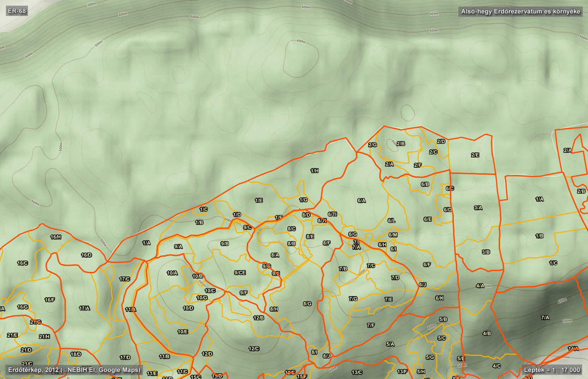Select forest parcel label 1/G
The image size is (588, 379).
(303, 200)
